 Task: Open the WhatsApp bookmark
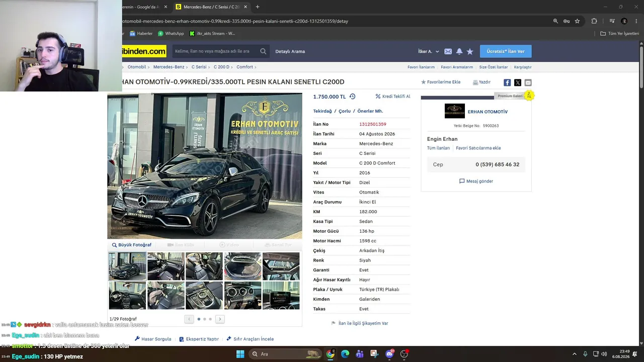point(171,34)
